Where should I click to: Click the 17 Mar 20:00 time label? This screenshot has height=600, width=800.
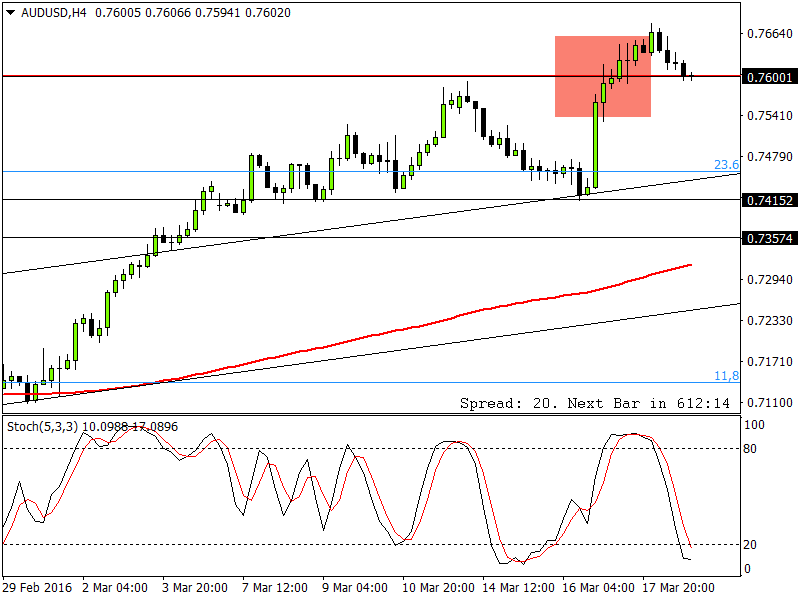(678, 588)
